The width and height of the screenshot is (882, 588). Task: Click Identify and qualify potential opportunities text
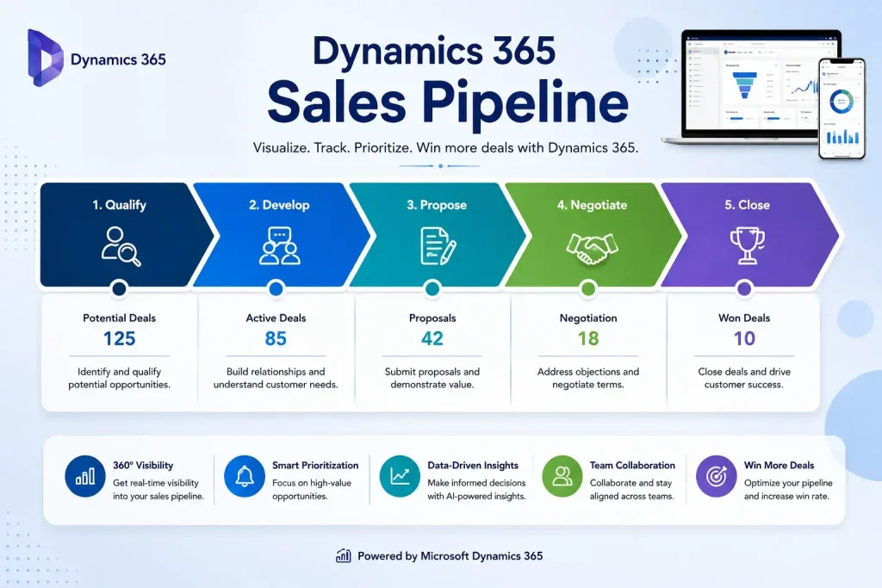coord(119,378)
